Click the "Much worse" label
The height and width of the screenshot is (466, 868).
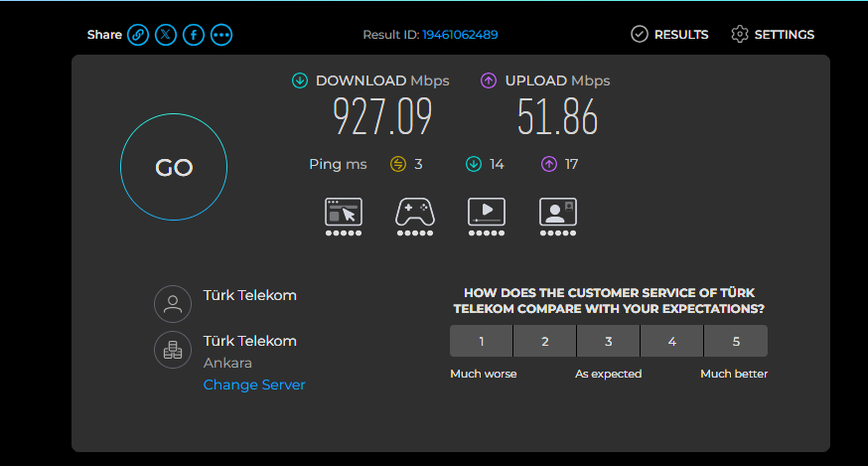484,374
